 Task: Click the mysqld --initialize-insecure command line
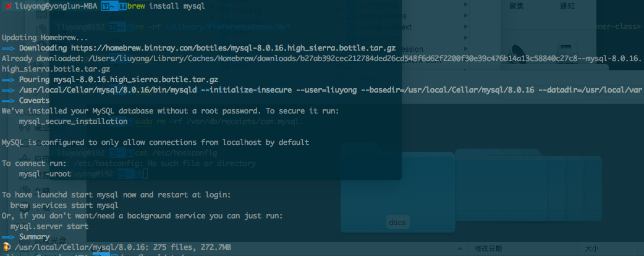point(330,90)
